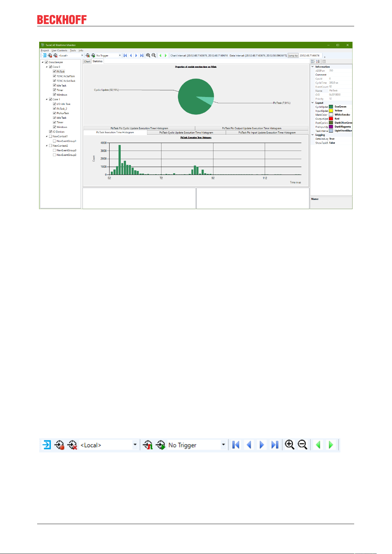Collapse the NewContext2 tree node
The height and width of the screenshot is (554, 392).
pos(47,146)
